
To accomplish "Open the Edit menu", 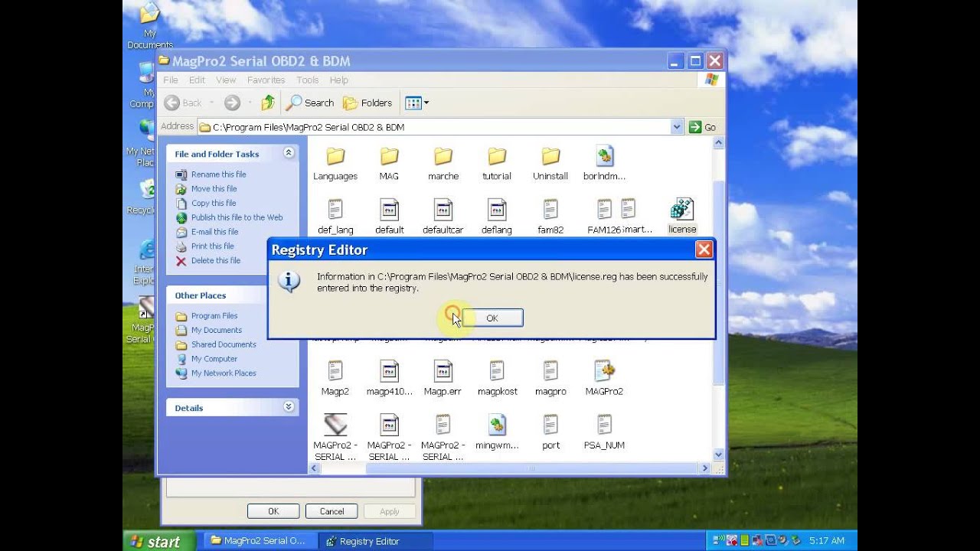I will pyautogui.click(x=197, y=80).
